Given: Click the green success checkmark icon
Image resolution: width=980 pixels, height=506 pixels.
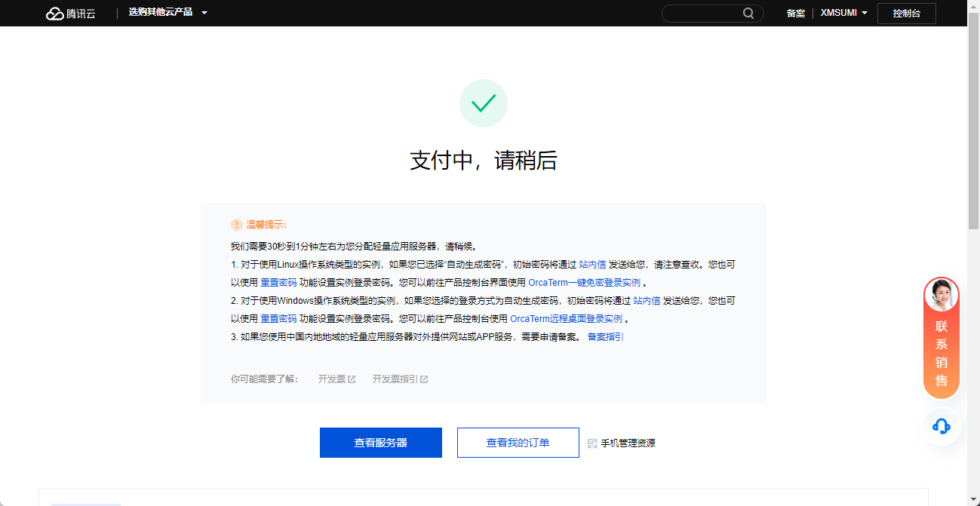Looking at the screenshot, I should (x=484, y=103).
